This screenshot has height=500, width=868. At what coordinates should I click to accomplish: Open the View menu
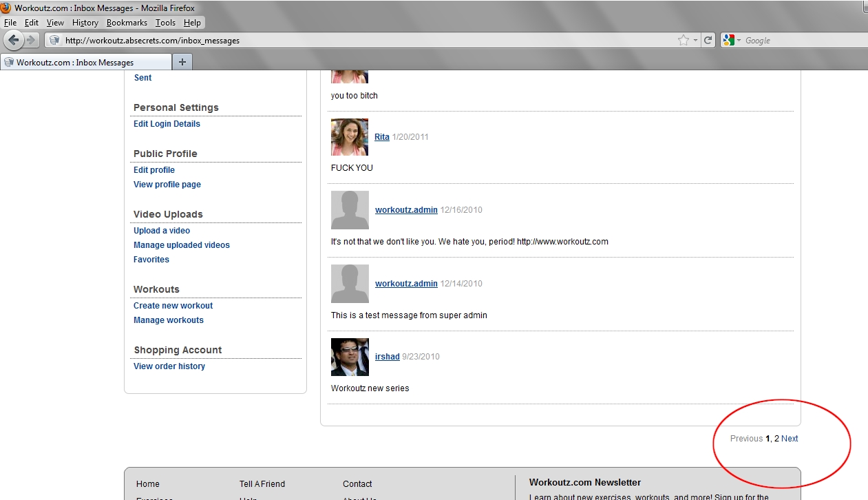[x=55, y=23]
